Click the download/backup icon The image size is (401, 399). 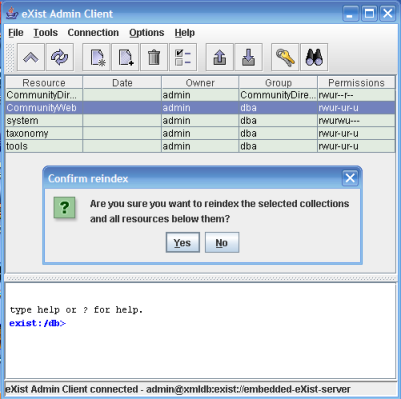[249, 57]
